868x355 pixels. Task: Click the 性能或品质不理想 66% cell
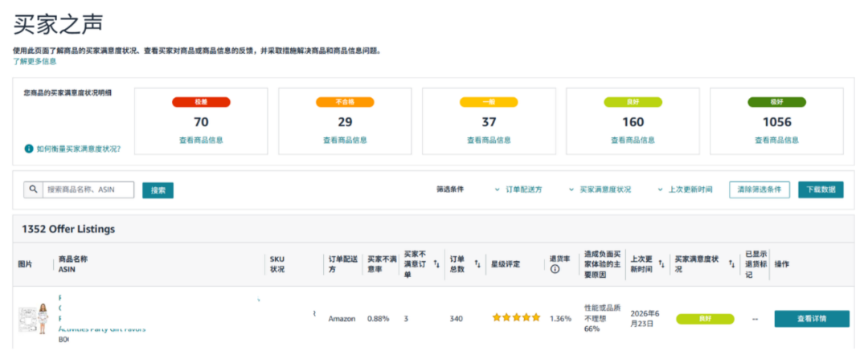coord(602,318)
